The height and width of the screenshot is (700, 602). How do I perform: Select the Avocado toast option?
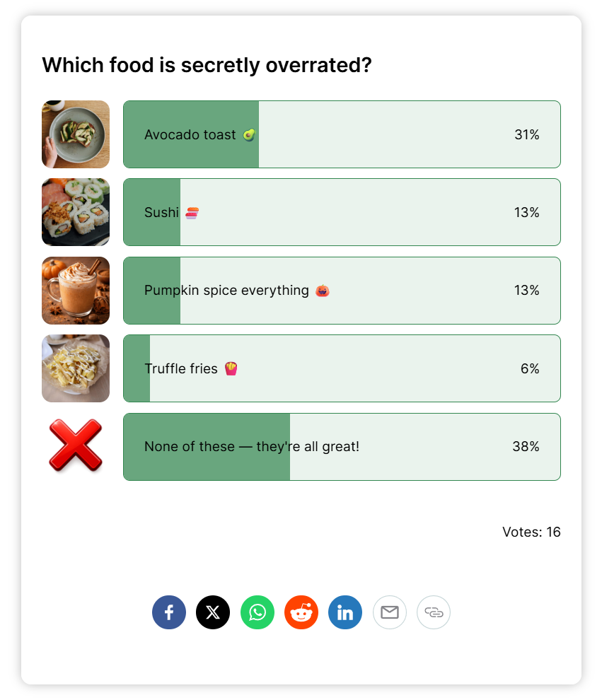pos(342,134)
